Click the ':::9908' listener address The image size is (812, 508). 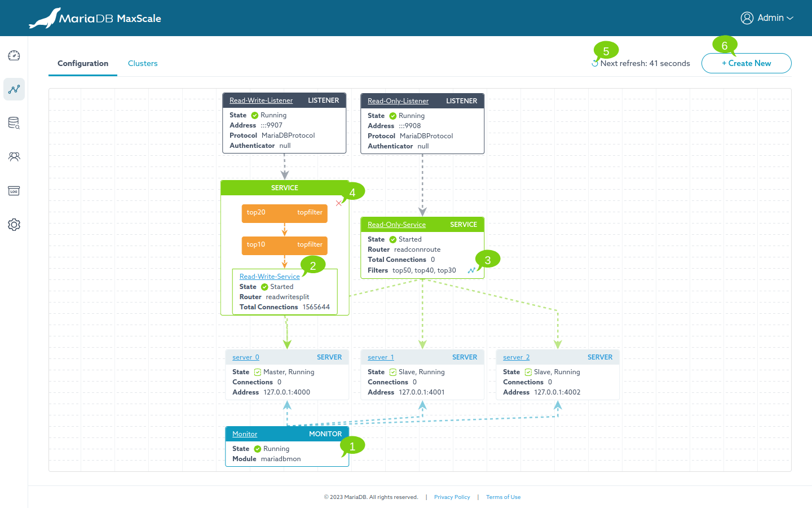410,126
